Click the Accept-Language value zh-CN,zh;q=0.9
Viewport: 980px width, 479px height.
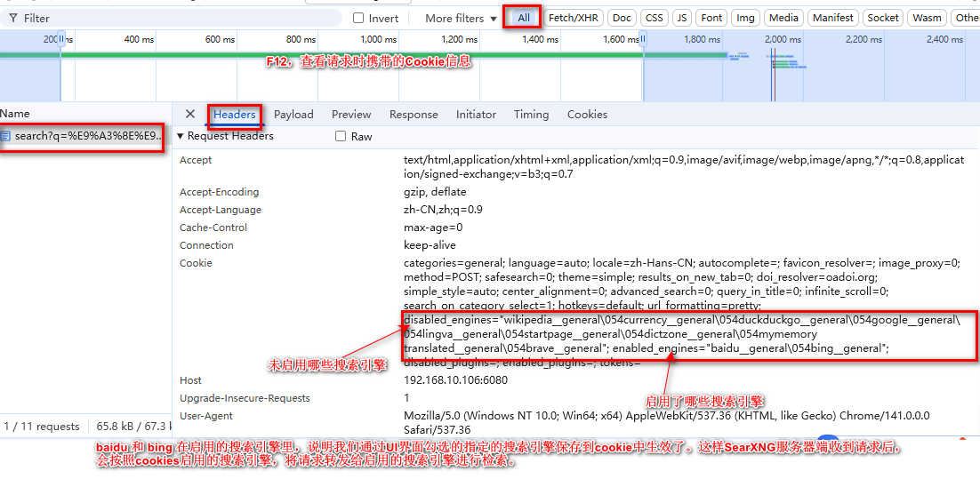443,210
